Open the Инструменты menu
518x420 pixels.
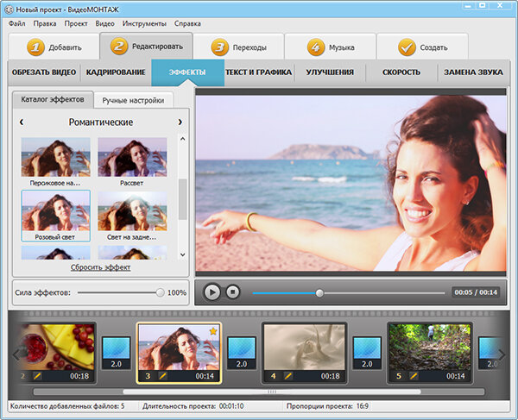click(x=144, y=24)
